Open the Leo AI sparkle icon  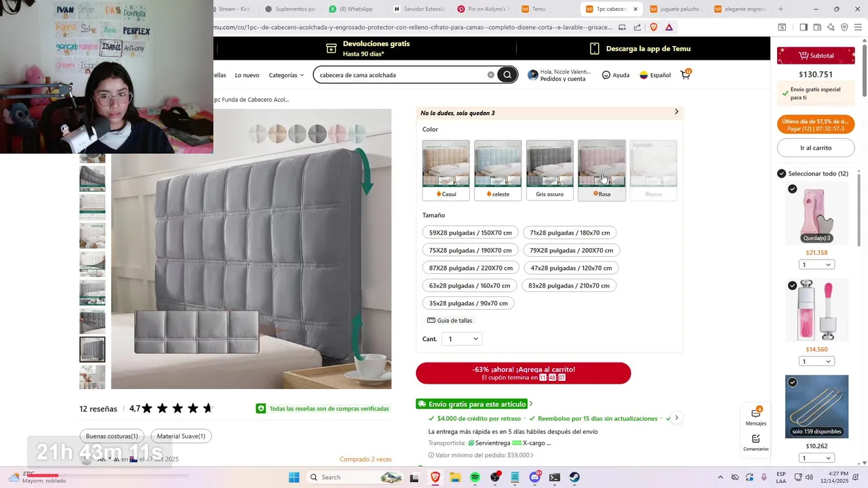click(831, 27)
